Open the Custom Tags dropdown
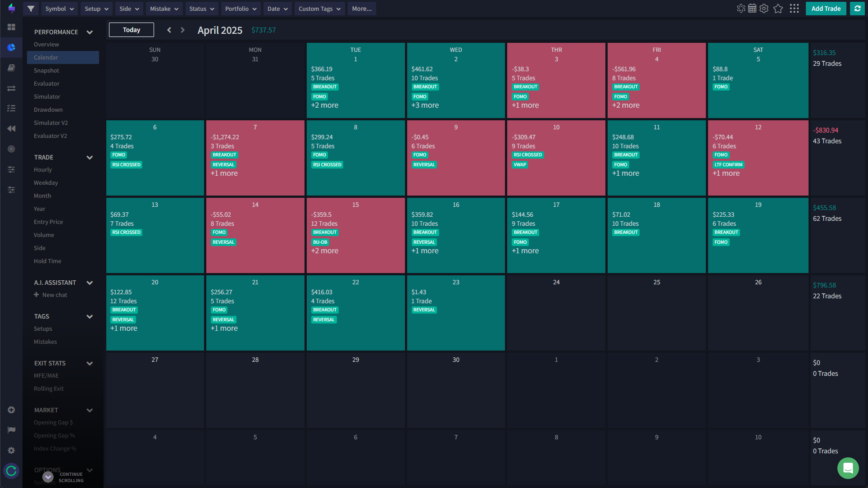868x488 pixels. (x=319, y=9)
